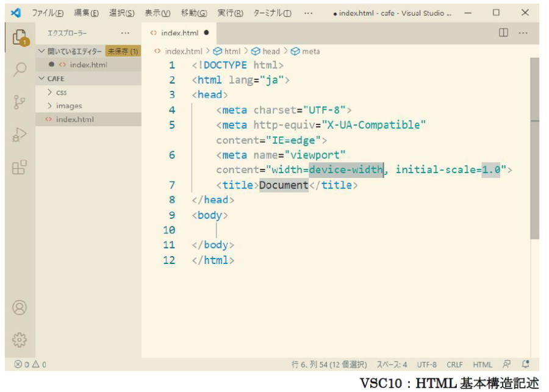Open editor more actions ellipsis

pos(523,33)
